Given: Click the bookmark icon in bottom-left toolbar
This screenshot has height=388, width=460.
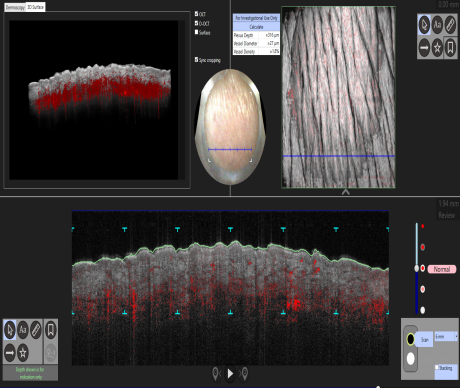Looking at the screenshot, I should pos(51,330).
